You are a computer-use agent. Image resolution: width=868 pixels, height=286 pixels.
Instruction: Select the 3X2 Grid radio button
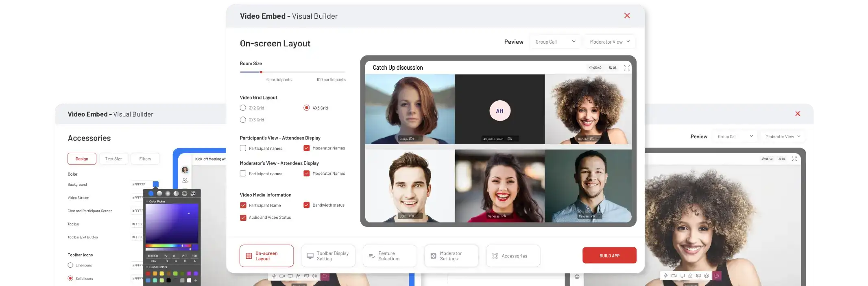pos(243,108)
